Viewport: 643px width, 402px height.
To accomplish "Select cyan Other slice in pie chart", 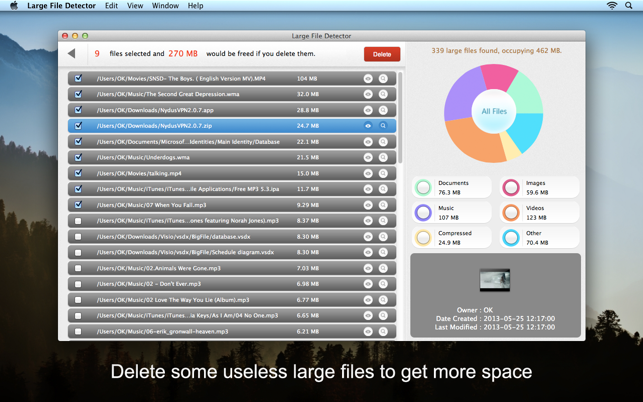I will coord(526,130).
